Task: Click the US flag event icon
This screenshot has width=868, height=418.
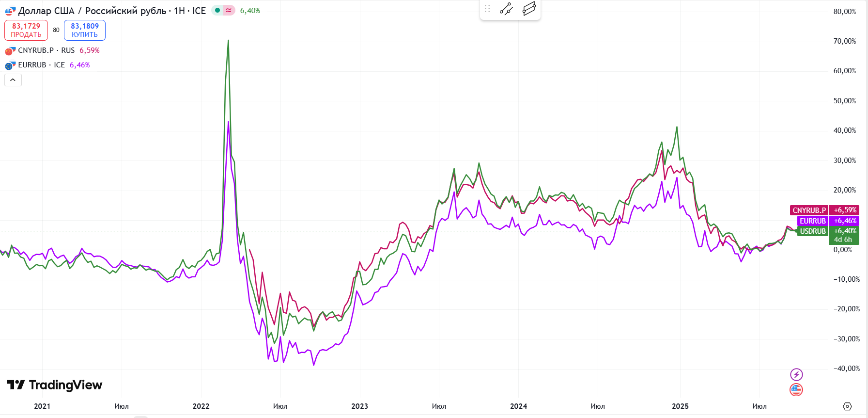Action: click(796, 389)
